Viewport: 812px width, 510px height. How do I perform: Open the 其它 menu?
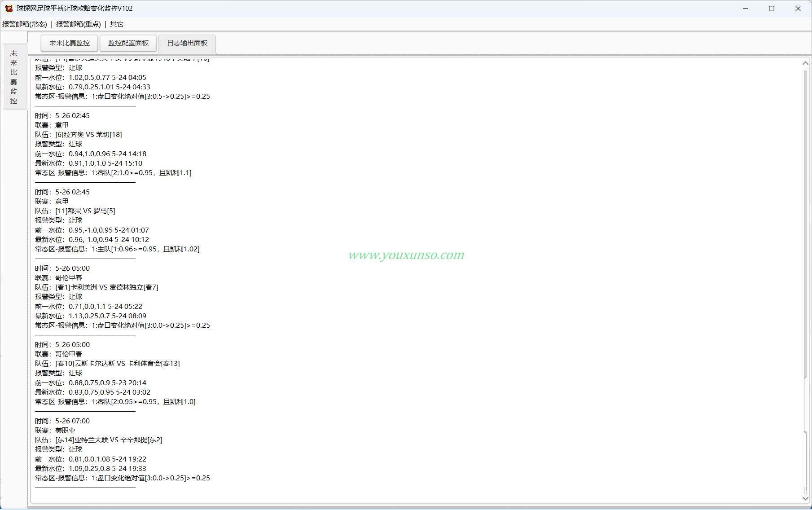click(x=117, y=24)
